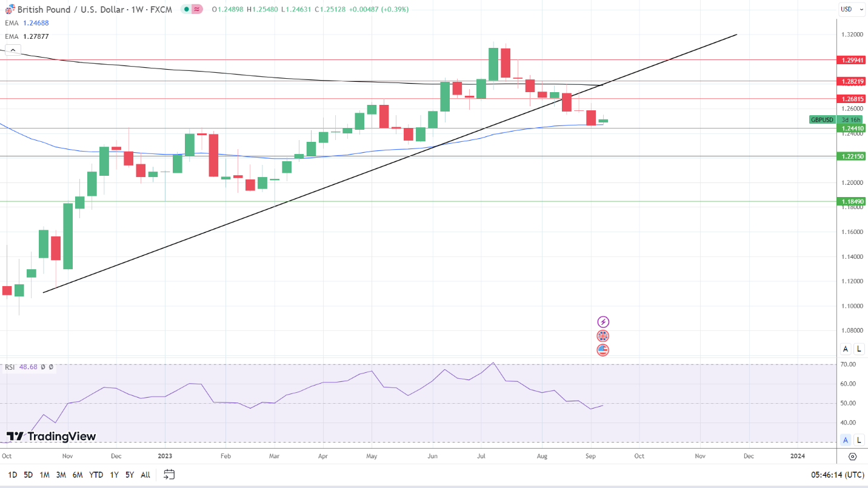
Task: Toggle the green dot market status indicator
Action: click(x=185, y=10)
